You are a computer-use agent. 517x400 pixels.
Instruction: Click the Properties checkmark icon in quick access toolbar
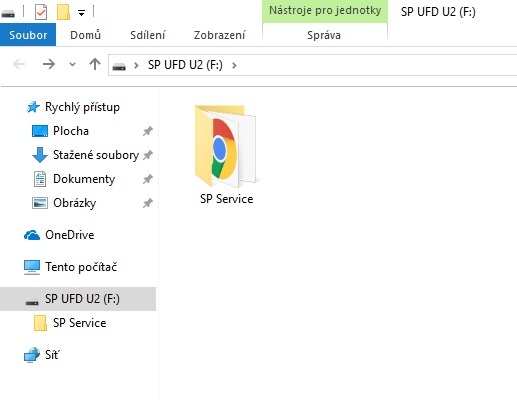tap(41, 12)
